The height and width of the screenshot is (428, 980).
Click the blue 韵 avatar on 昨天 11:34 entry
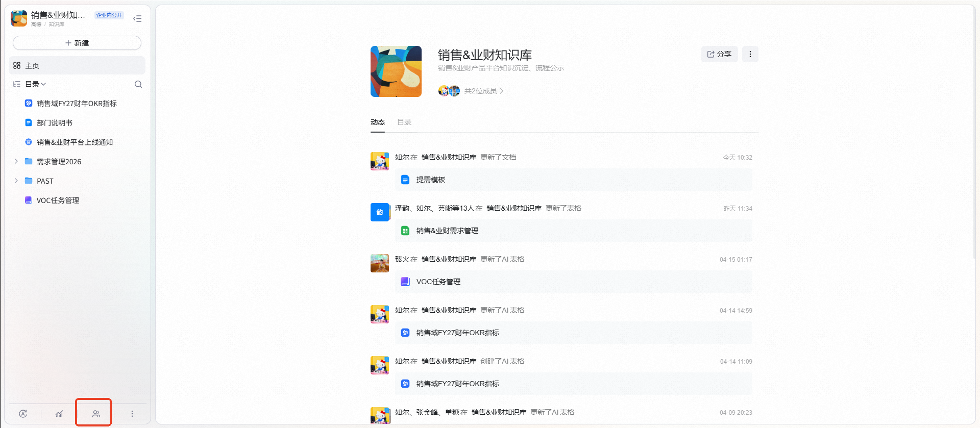tap(380, 212)
